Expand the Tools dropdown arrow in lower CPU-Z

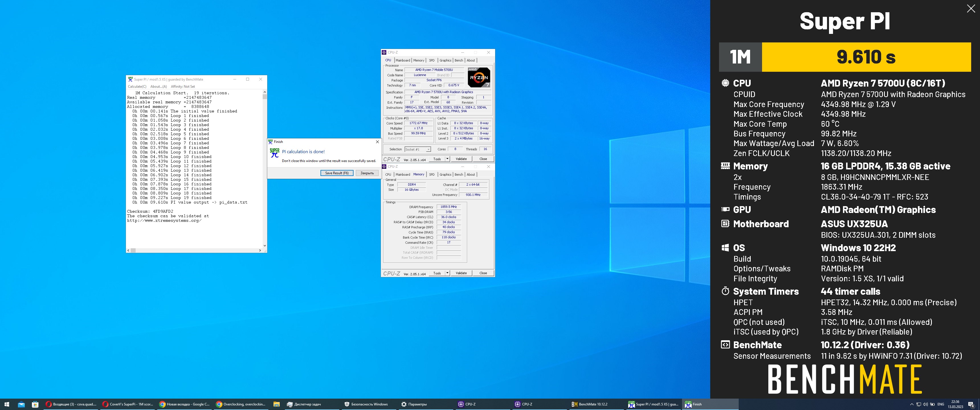[447, 273]
